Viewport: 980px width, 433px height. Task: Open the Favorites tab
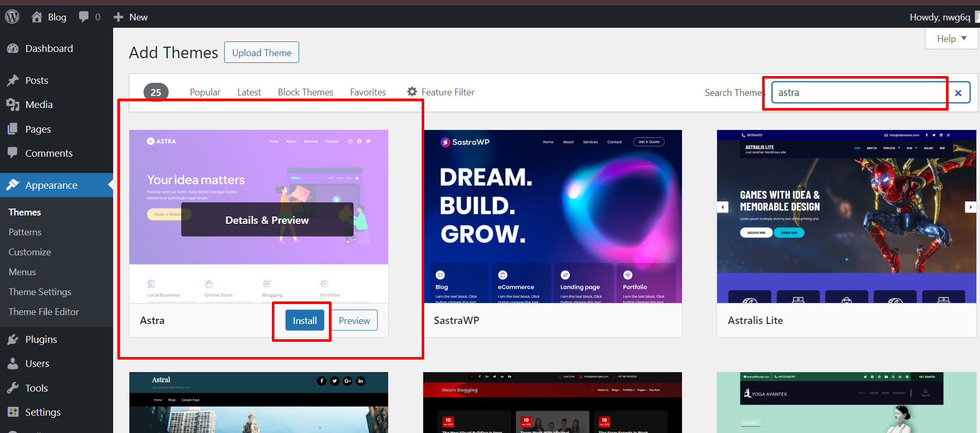[368, 92]
